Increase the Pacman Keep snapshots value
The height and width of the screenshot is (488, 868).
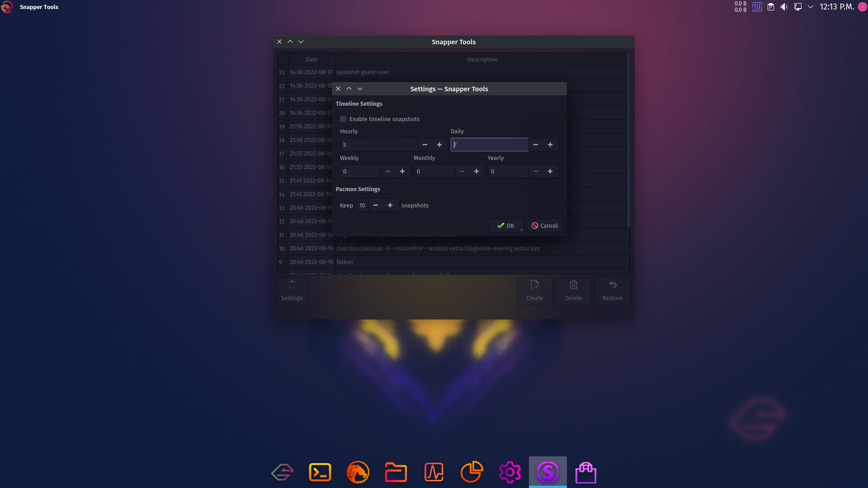tap(390, 205)
